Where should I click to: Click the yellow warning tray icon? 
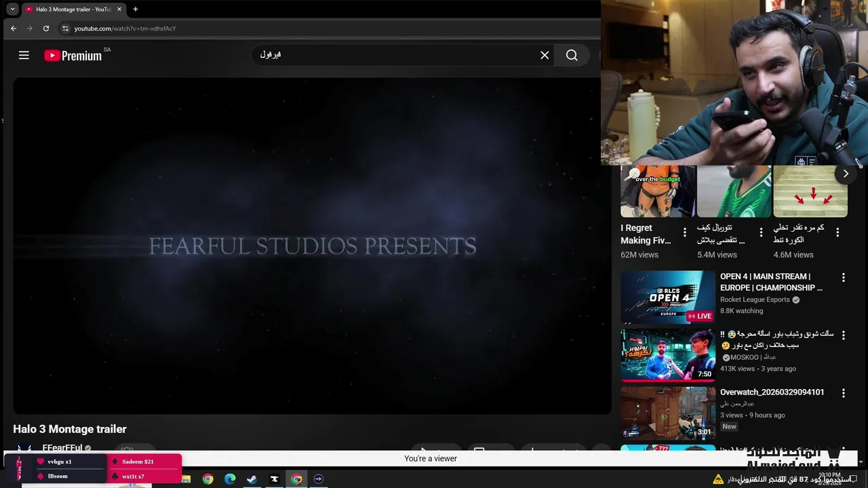pyautogui.click(x=718, y=479)
